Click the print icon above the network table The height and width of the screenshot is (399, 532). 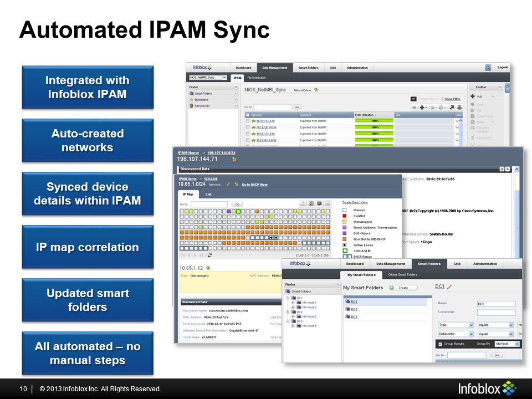pos(459,108)
